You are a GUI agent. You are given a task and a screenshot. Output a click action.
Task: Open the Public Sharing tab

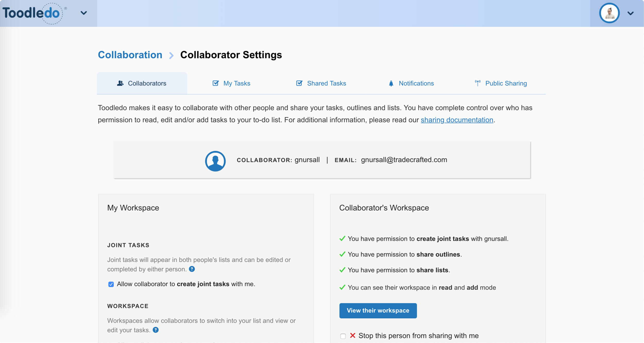point(501,83)
